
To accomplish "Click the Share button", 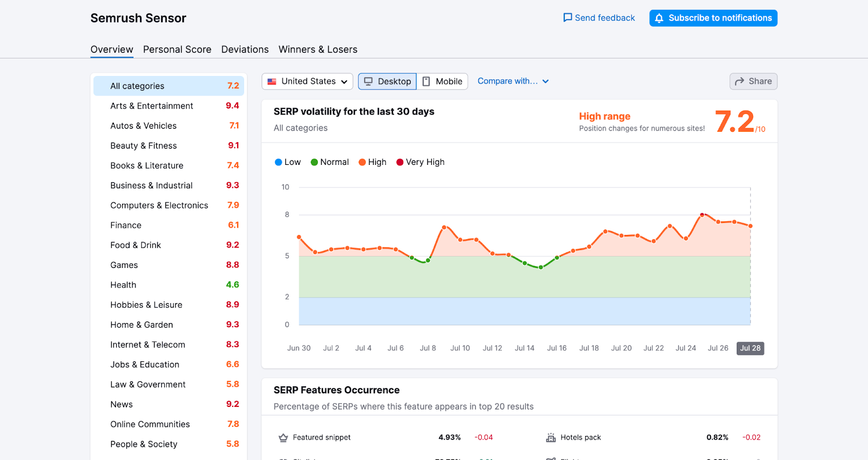I will (x=754, y=81).
